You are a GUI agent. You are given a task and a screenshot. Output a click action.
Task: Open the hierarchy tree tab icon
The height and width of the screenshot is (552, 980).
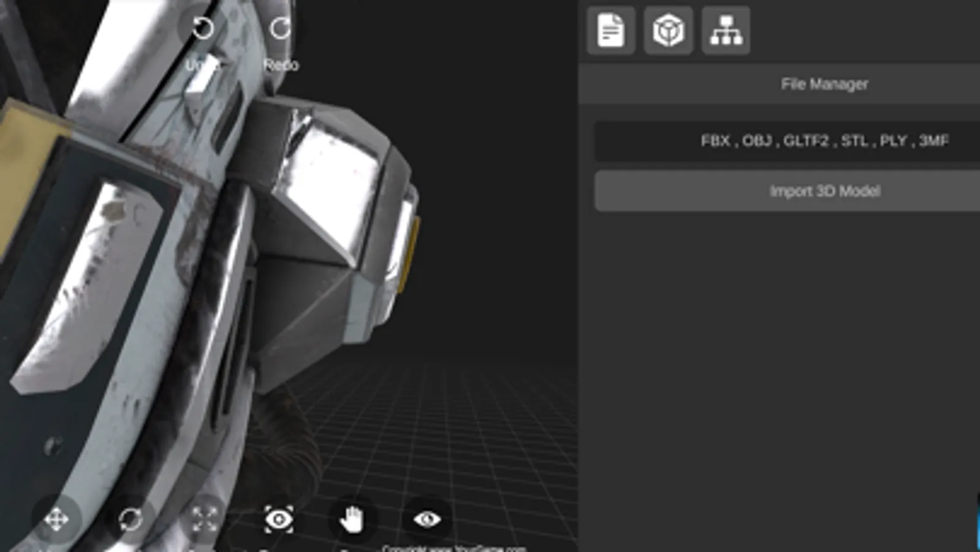tap(726, 31)
